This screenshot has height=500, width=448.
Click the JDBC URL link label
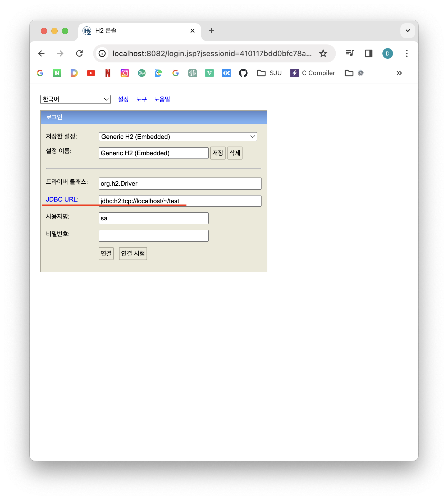[62, 199]
